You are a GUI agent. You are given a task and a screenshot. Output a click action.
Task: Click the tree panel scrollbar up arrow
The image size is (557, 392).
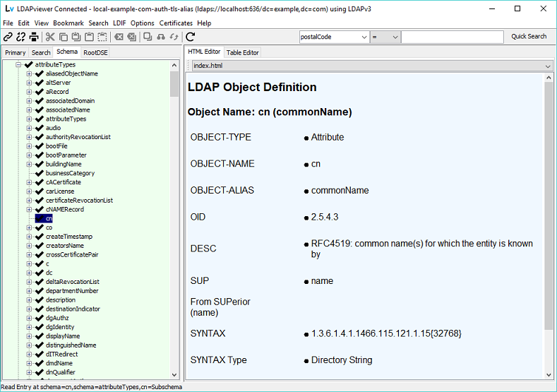pyautogui.click(x=174, y=65)
